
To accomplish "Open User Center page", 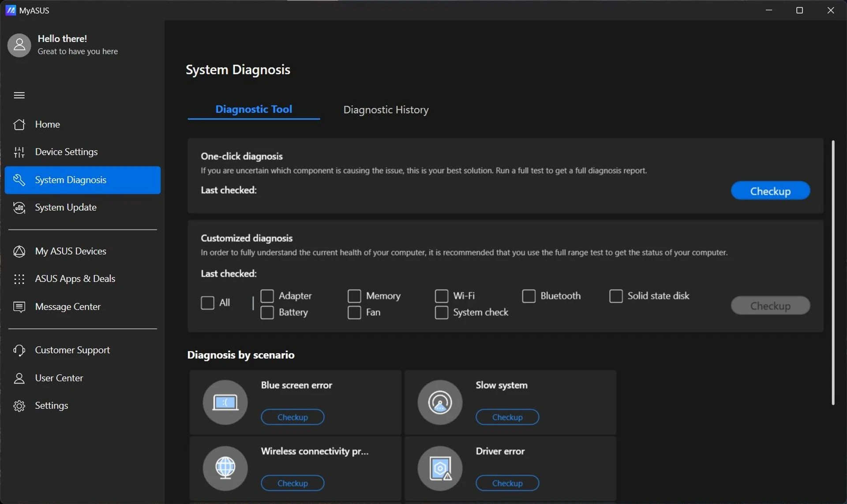I will 82,378.
